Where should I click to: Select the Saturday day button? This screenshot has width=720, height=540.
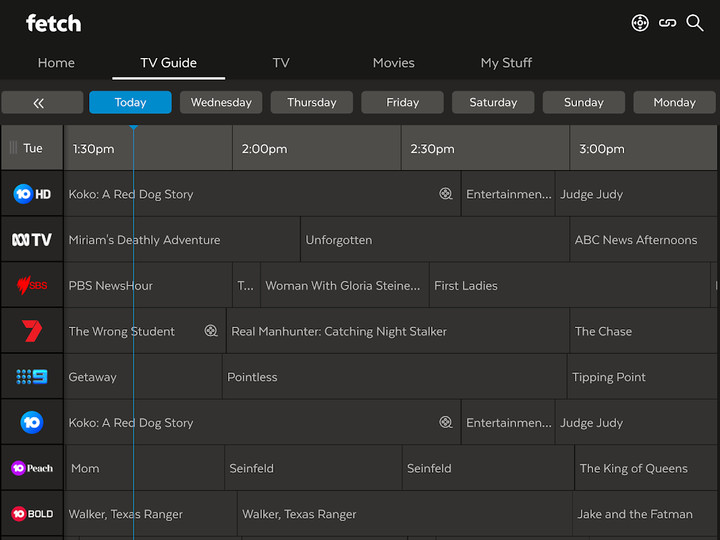click(x=493, y=103)
